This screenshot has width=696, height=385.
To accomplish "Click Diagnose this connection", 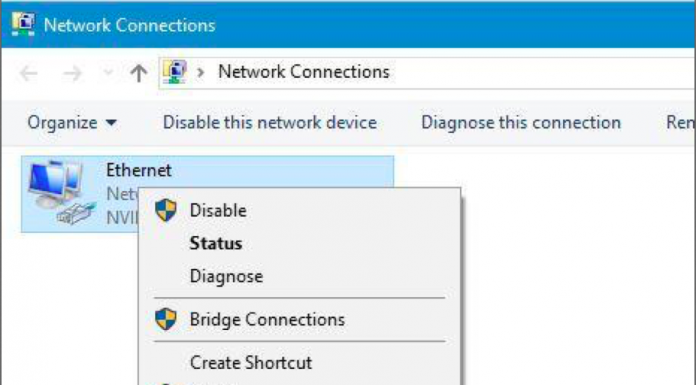I will click(x=521, y=123).
